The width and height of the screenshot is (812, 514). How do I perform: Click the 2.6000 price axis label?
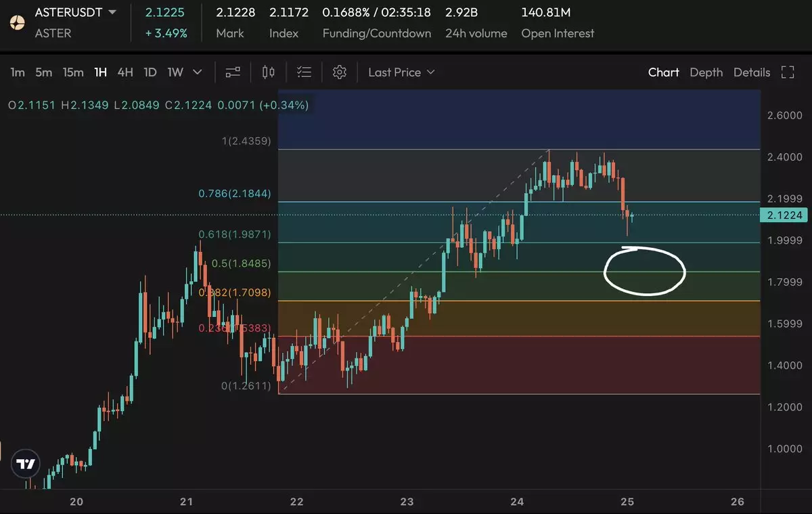[785, 116]
